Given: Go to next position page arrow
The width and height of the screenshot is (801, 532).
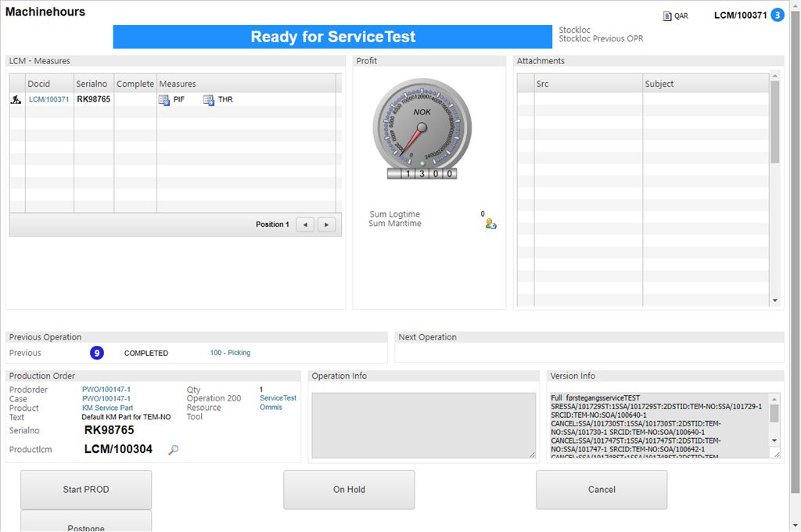Looking at the screenshot, I should [x=327, y=225].
